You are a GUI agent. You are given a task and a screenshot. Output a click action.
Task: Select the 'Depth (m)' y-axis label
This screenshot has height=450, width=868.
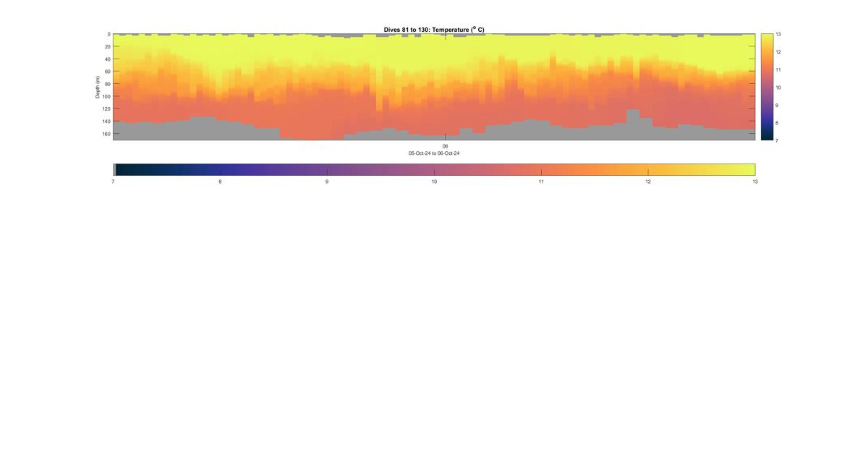pyautogui.click(x=98, y=87)
